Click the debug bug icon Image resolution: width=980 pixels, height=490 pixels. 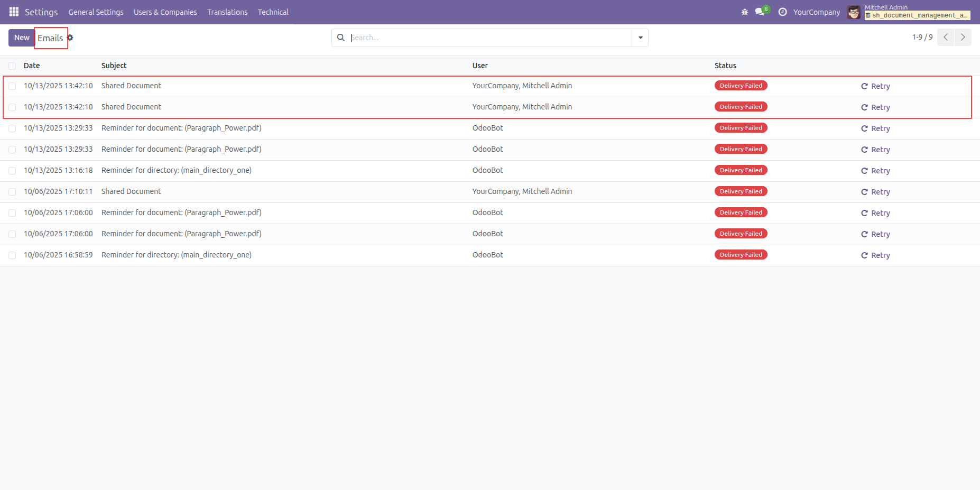pos(744,12)
